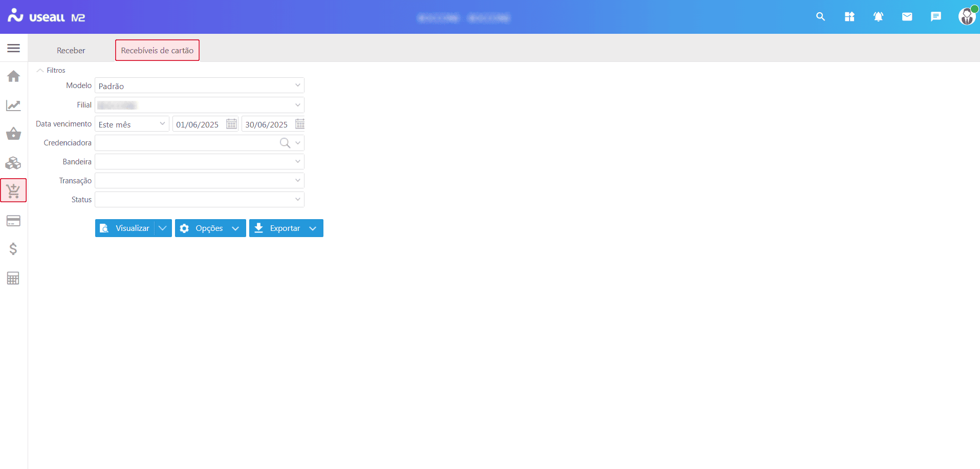The width and height of the screenshot is (980, 469).
Task: Go to the Home sidebar icon
Action: tap(14, 76)
